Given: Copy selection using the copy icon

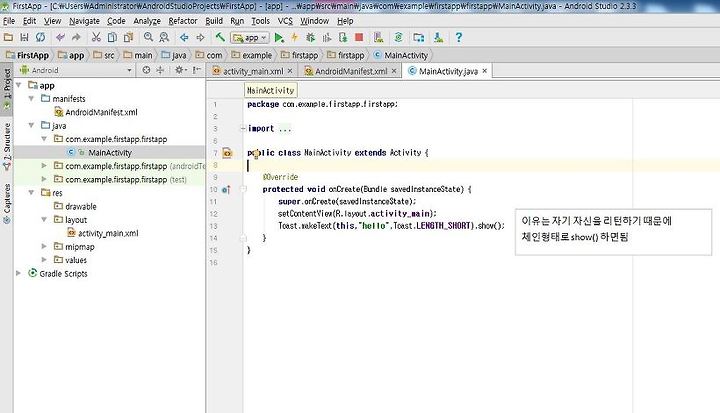Looking at the screenshot, I should (112, 37).
